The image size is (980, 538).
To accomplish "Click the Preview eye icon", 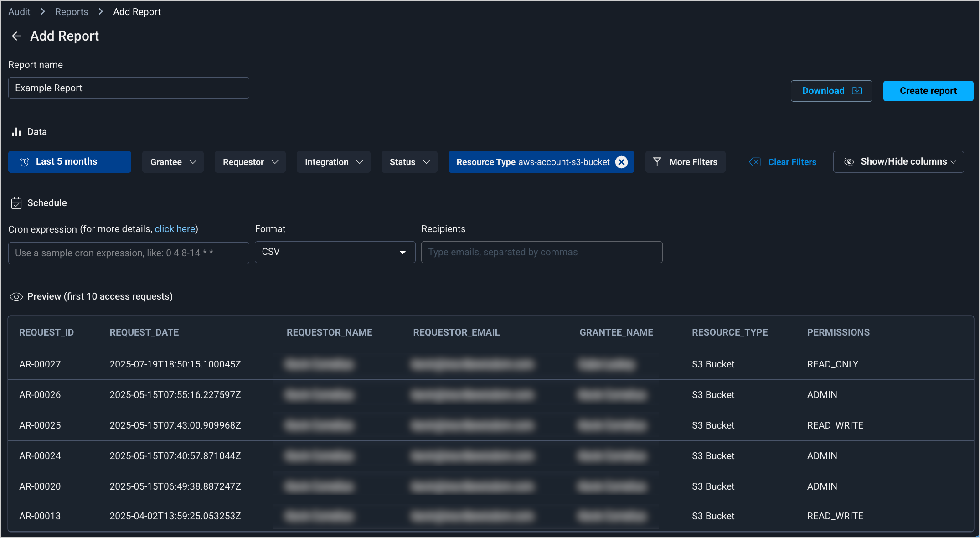I will 16,297.
